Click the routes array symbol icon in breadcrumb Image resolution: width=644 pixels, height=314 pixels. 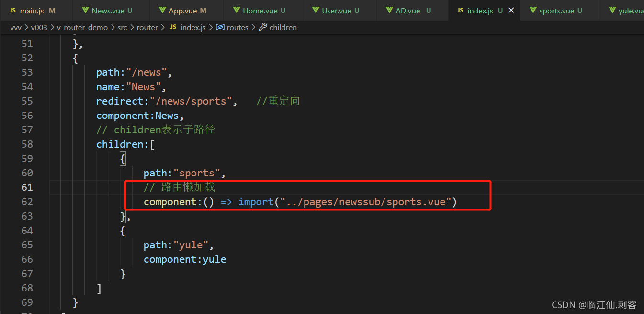220,27
